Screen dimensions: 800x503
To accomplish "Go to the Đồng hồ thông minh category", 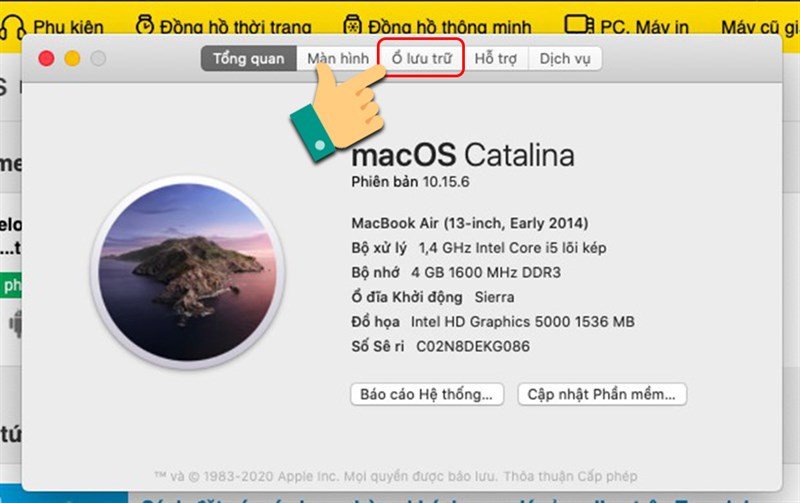I will pos(449,27).
